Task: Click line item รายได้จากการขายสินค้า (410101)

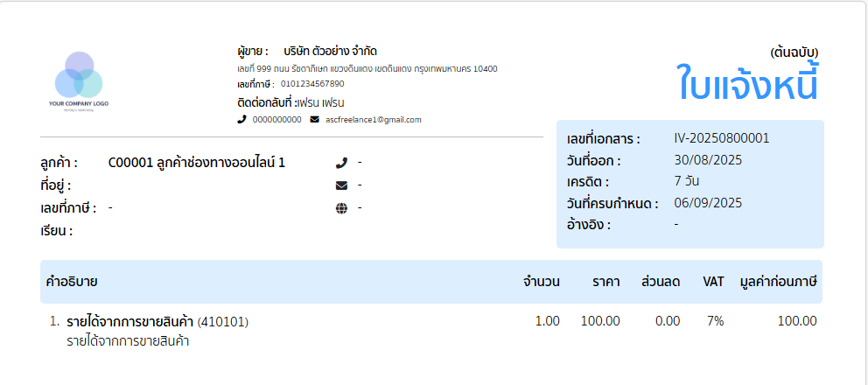Action: 157,321
